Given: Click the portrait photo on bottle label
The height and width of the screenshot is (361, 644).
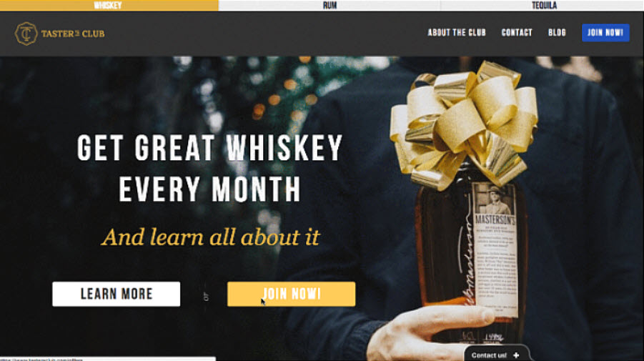Looking at the screenshot, I should (x=495, y=199).
